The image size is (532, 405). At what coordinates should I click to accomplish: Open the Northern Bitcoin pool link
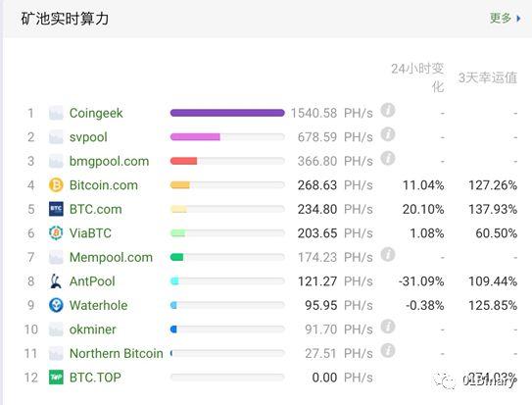click(x=116, y=354)
